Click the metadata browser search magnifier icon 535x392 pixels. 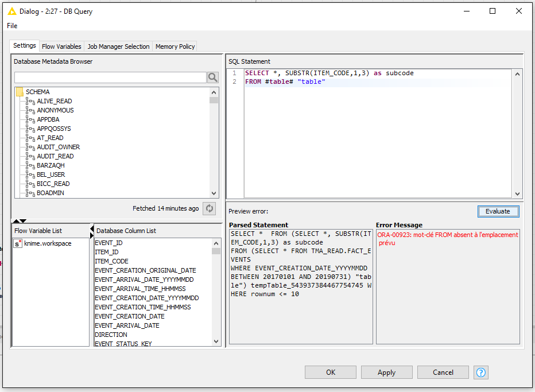[213, 77]
